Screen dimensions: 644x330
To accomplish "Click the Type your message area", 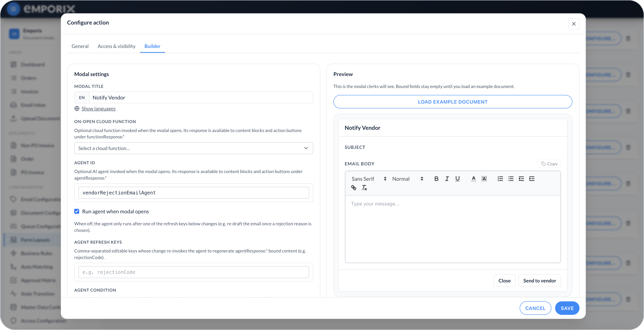I will coord(453,229).
